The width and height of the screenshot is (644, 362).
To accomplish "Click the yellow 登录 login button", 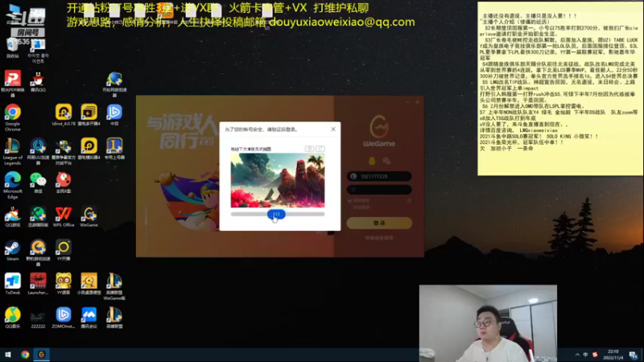I will [379, 223].
